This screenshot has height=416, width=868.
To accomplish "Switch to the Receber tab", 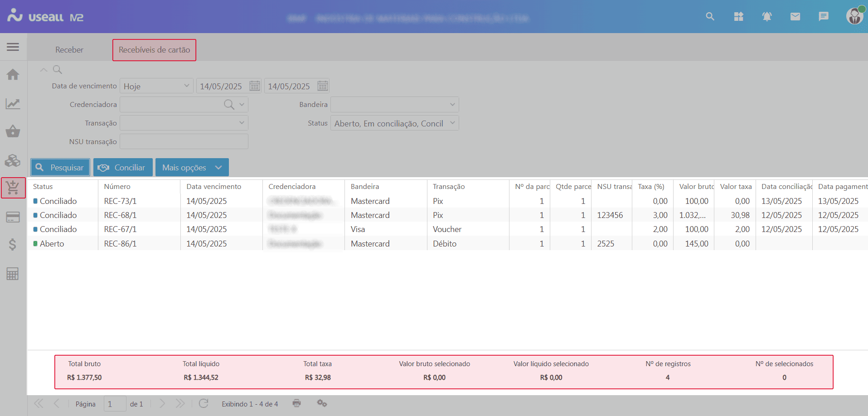I will click(69, 50).
